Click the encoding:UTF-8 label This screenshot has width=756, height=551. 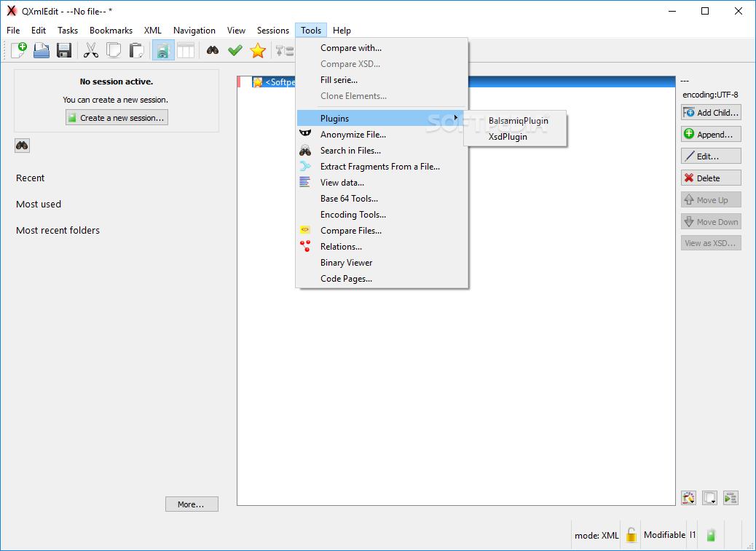(x=710, y=95)
